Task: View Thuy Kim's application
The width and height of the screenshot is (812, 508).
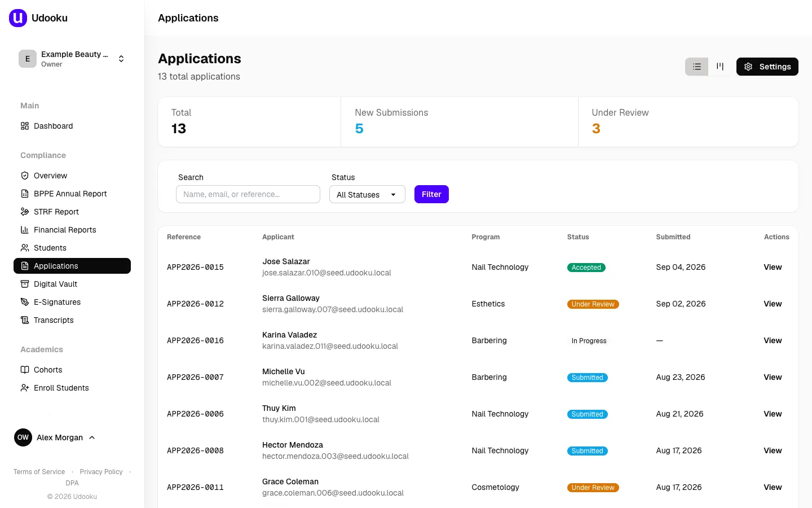Action: coord(773,414)
